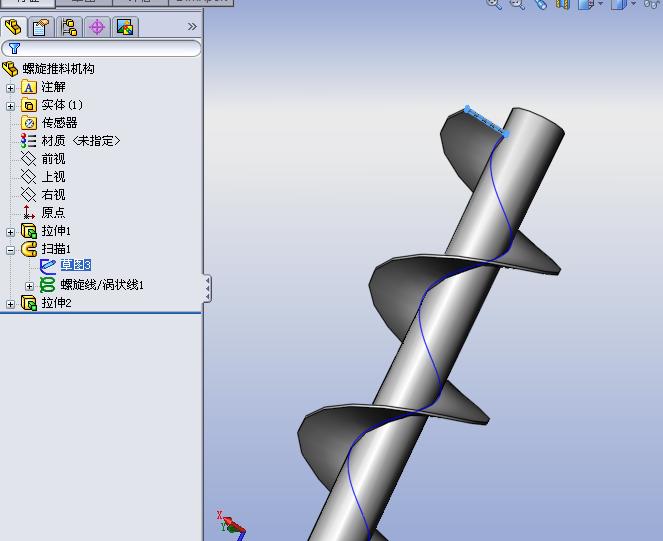Switch to the PropertyManager tab
This screenshot has height=541, width=663.
41,27
